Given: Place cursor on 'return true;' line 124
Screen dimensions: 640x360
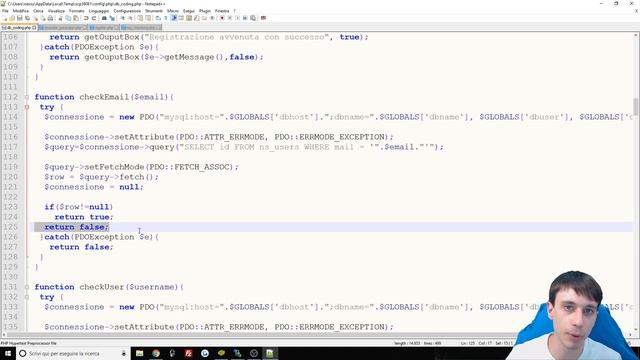Looking at the screenshot, I should click(84, 217).
